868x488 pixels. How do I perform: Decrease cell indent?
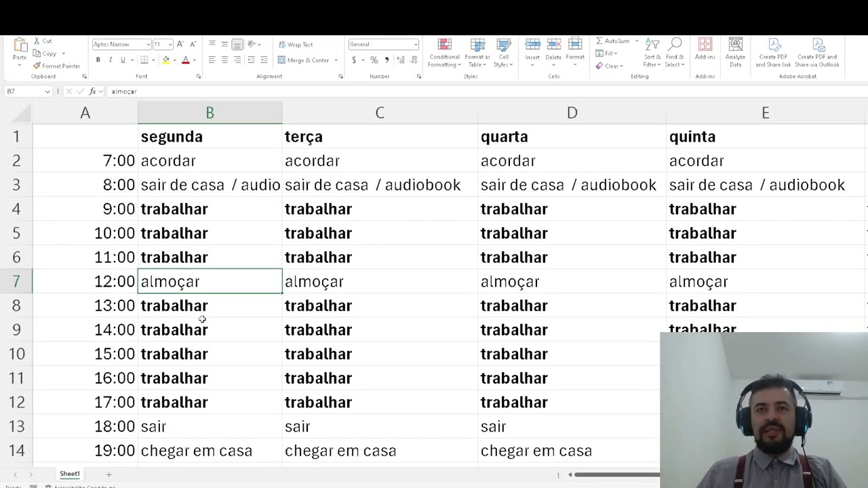[252, 60]
